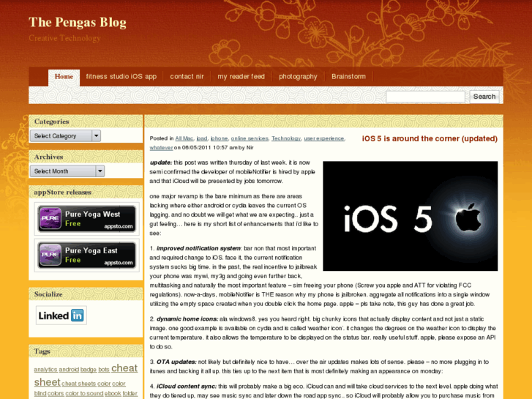Click the Tags sidebar heading
This screenshot has height=399, width=532.
click(x=42, y=351)
